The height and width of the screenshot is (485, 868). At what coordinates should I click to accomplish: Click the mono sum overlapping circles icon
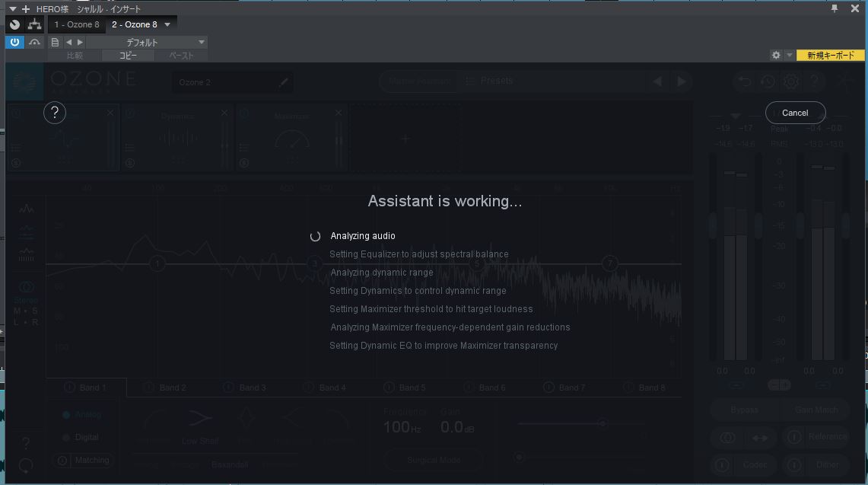click(x=727, y=438)
